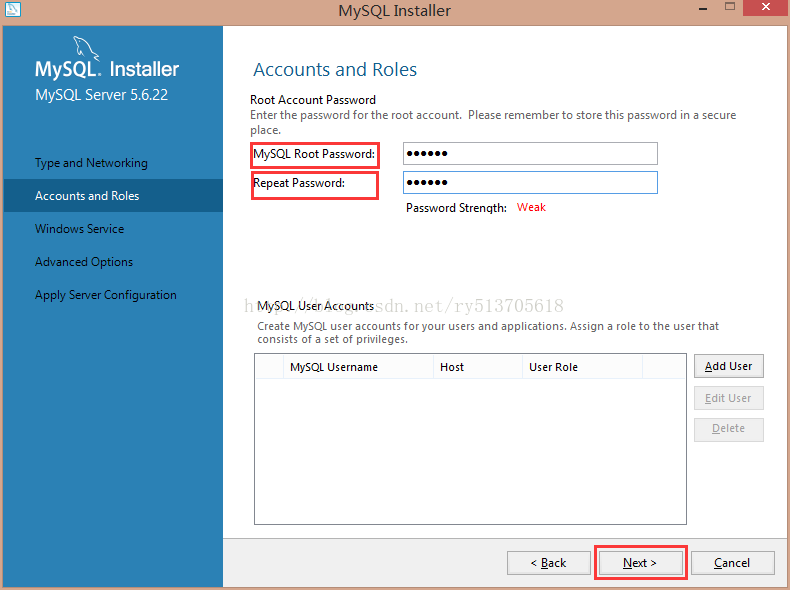The image size is (790, 590).
Task: Click the Edit User button
Action: [728, 398]
